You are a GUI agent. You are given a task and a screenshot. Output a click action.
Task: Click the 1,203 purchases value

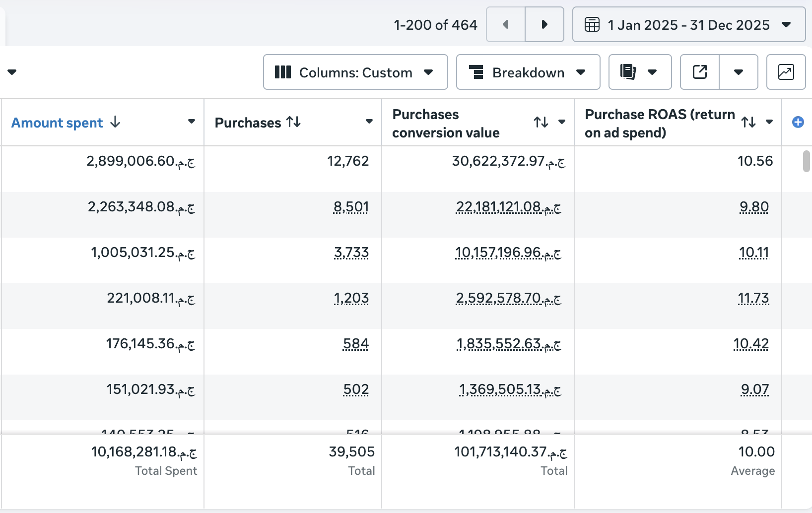351,298
